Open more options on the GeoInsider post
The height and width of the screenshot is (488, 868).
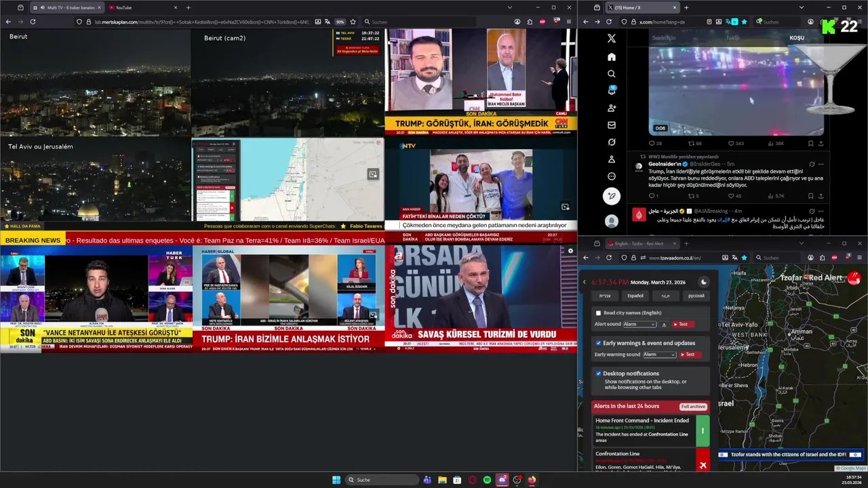(821, 164)
